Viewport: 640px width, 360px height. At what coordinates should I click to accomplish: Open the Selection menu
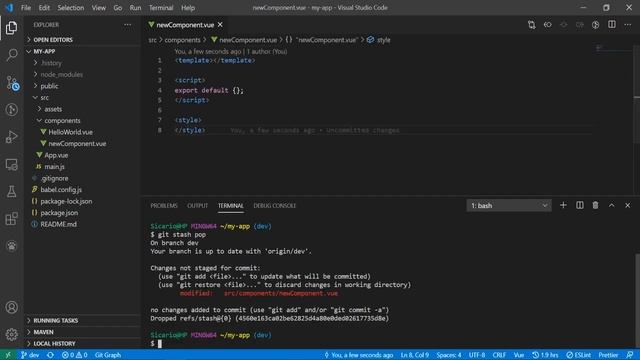71,8
